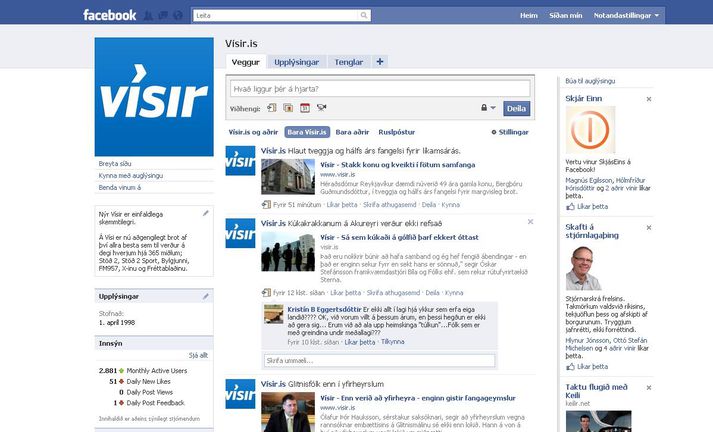Screen dimensions: 713x432
Task: Attach a video via the camera icon
Action: (321, 108)
